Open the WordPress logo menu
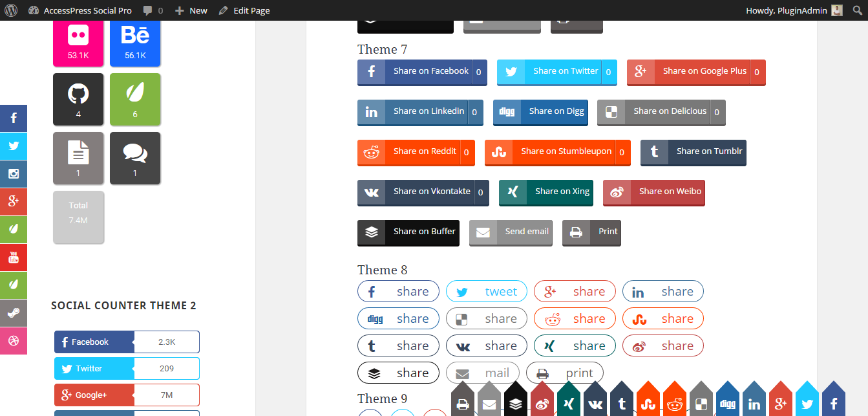868x416 pixels. [11, 10]
